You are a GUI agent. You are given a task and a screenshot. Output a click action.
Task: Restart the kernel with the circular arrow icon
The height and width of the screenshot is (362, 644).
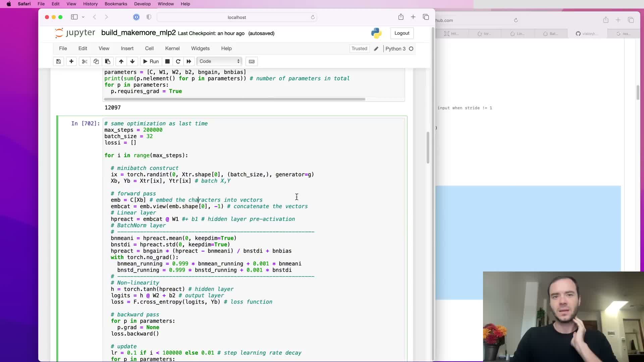click(178, 61)
